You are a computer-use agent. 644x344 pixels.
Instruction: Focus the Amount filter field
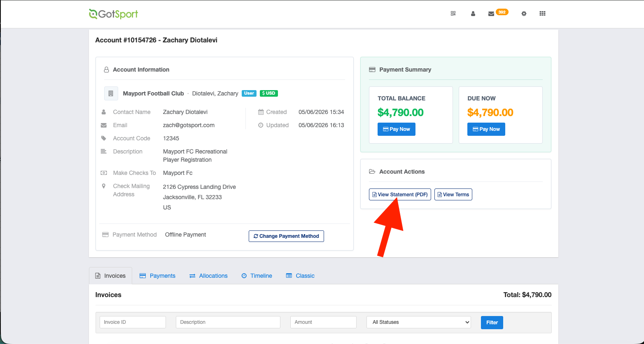pyautogui.click(x=323, y=322)
